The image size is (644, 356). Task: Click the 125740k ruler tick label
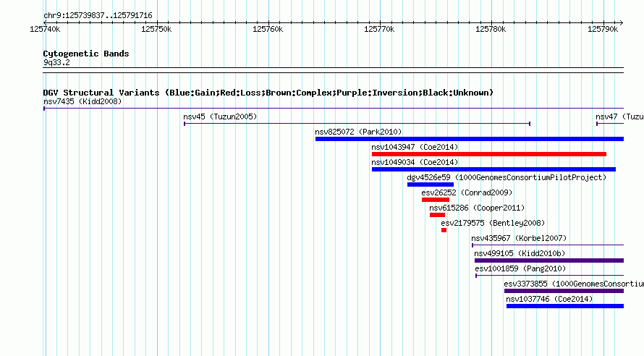click(45, 29)
